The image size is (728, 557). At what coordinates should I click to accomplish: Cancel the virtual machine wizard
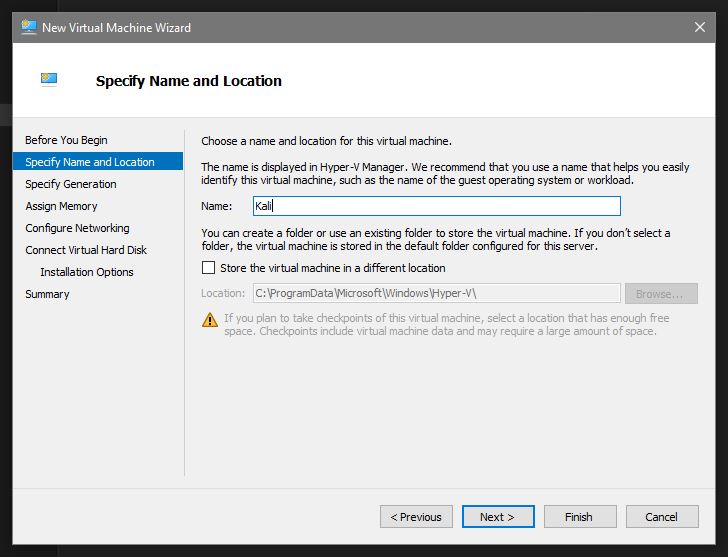[661, 517]
